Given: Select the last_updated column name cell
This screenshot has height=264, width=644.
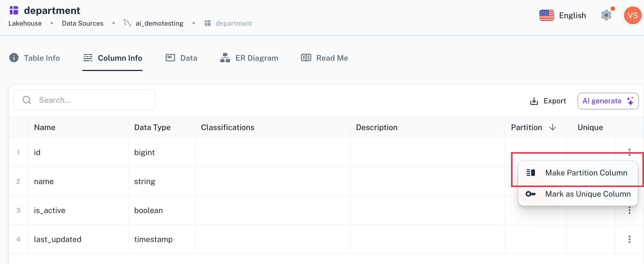Looking at the screenshot, I should coord(78,239).
